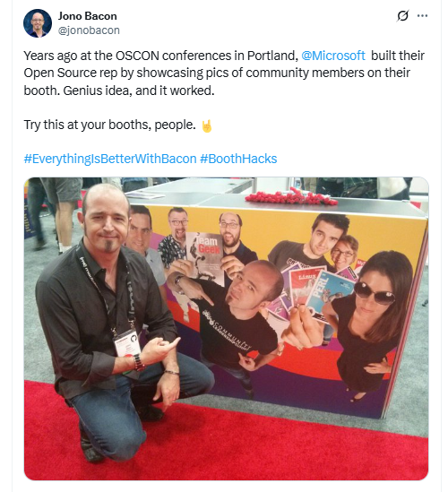448x492 pixels.
Task: Open the #EverythingIsBetterWithBacon hashtag
Action: click(110, 159)
